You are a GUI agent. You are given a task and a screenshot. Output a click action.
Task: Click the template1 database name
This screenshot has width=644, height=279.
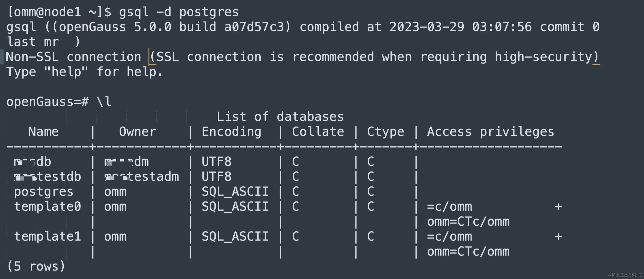pyautogui.click(x=47, y=236)
